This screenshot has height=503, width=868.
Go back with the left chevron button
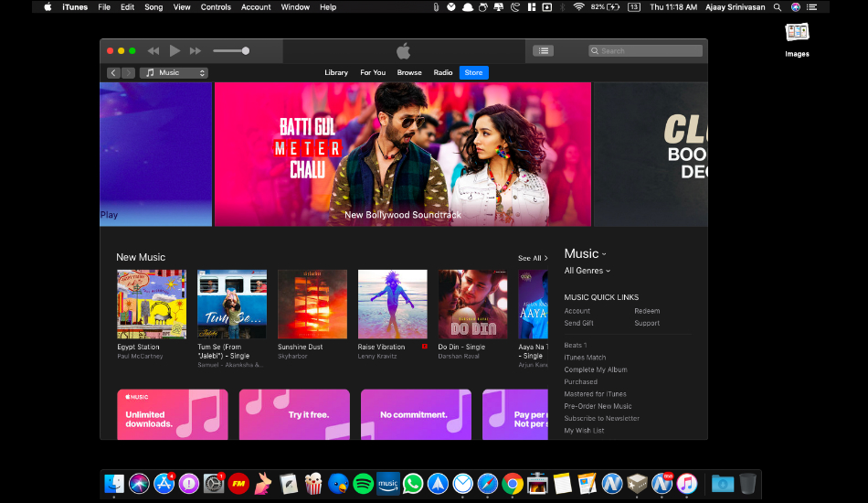coord(113,72)
